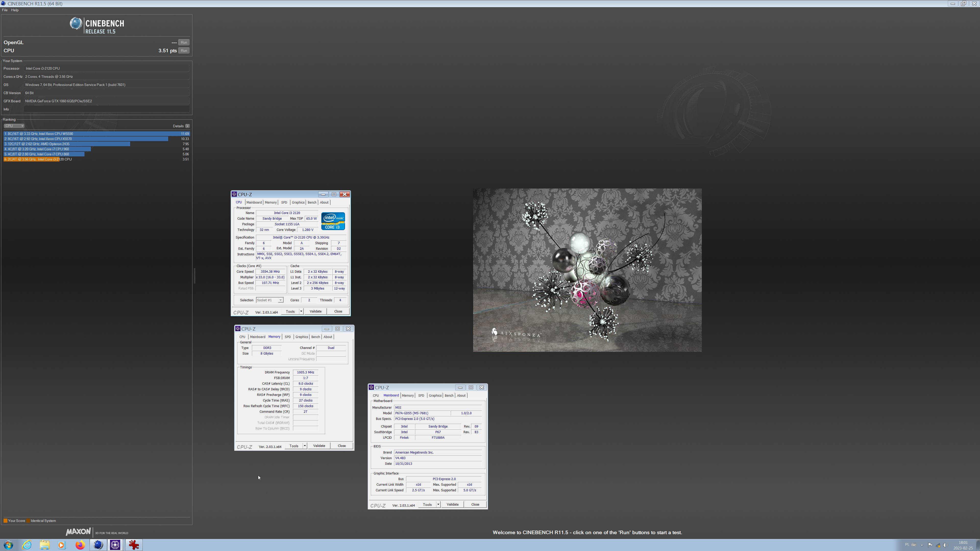Open the network signal tray icon
Screen dimensions: 980x551
click(x=938, y=545)
